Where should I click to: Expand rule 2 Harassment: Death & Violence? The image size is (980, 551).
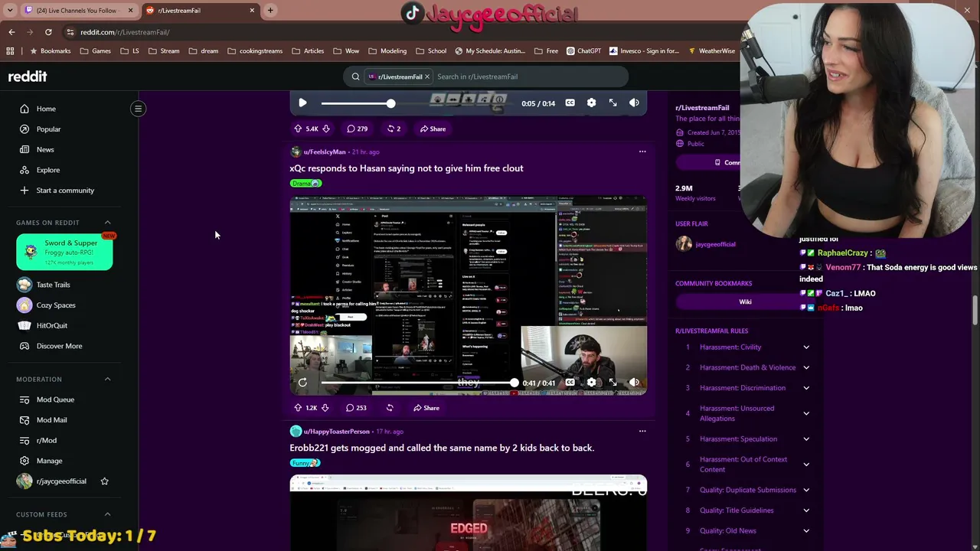coord(806,367)
